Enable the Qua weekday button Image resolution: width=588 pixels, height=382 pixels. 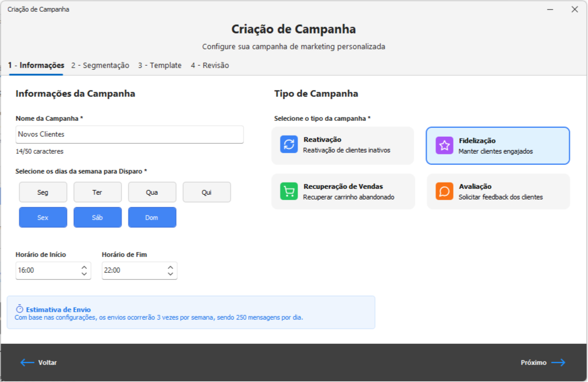[152, 192]
